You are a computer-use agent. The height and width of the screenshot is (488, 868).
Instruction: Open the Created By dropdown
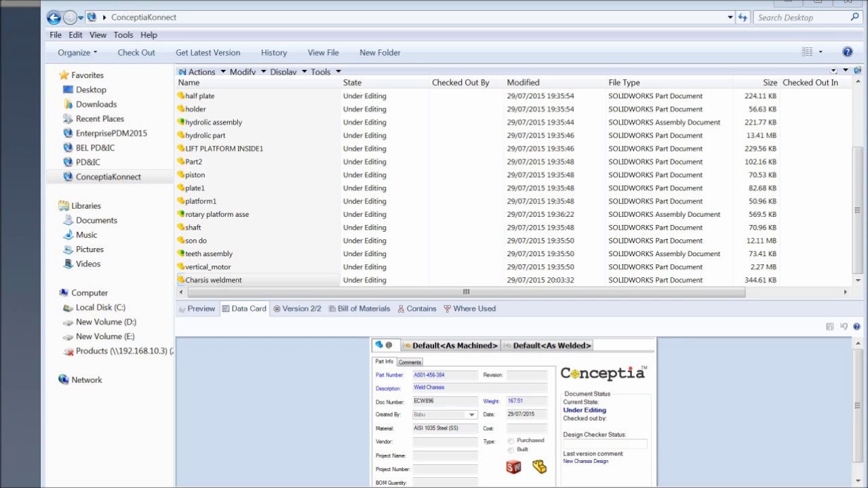tap(471, 414)
